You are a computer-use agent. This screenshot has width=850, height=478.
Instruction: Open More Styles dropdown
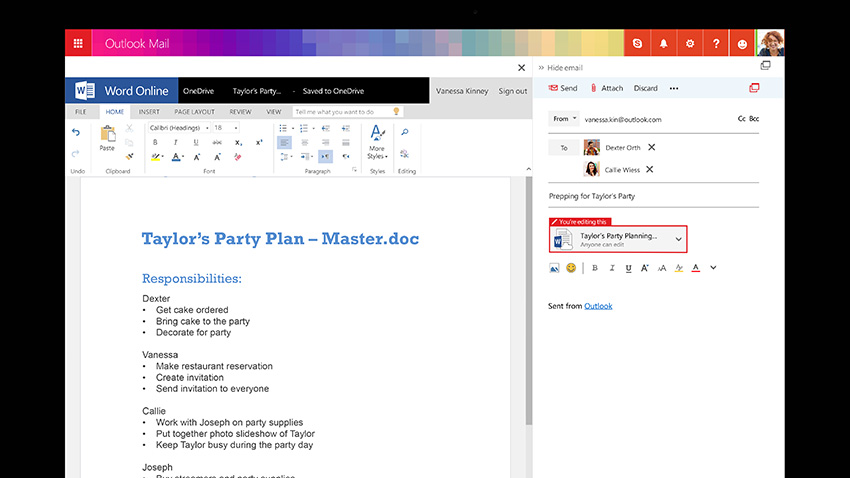pos(377,142)
